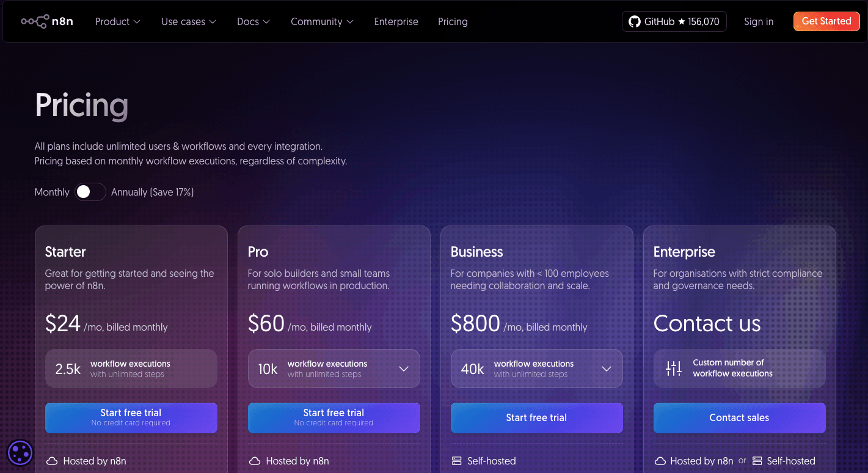Expand Pro plan's workflow executions dropdown
Screen dimensions: 868x473
pyautogui.click(x=404, y=369)
